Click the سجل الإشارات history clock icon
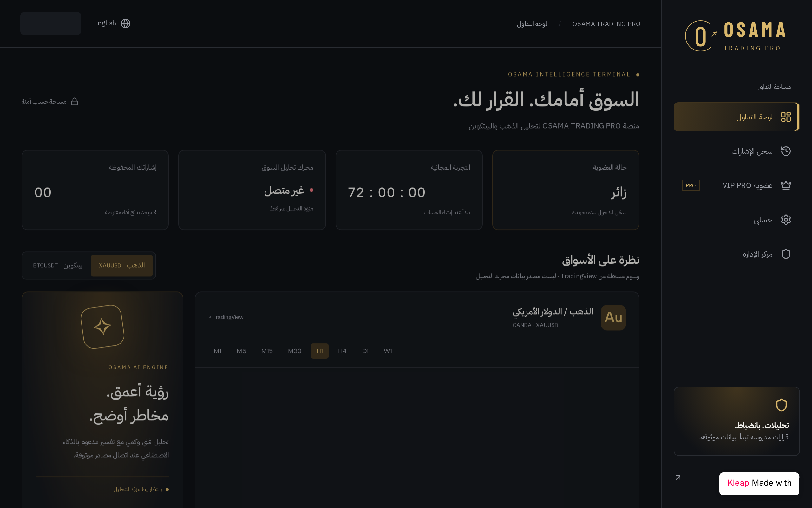 [786, 151]
